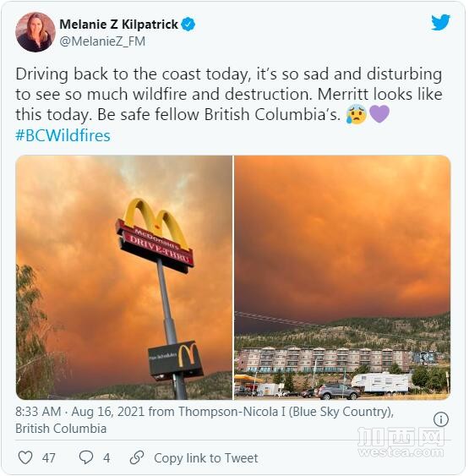Screen dimensions: 469x476
Task: Click the crying face emoji
Action: (x=356, y=114)
